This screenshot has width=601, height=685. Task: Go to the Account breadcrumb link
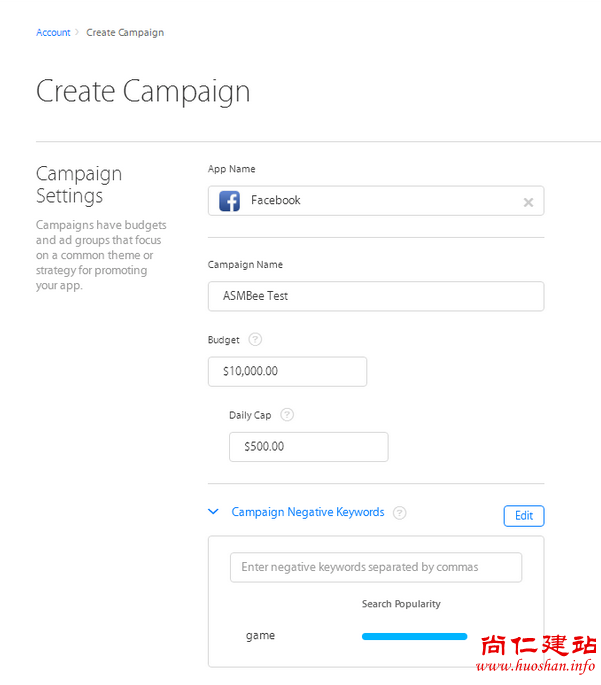coord(53,33)
